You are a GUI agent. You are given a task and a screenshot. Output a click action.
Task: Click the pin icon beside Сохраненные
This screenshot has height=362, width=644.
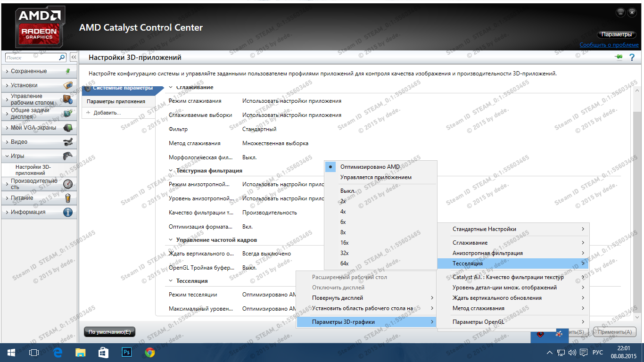point(68,71)
